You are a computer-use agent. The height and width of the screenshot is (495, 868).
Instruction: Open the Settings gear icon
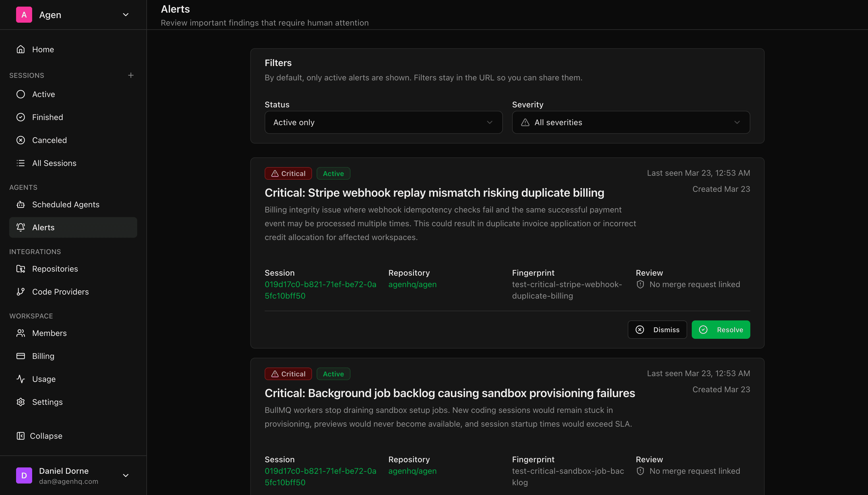click(x=20, y=402)
